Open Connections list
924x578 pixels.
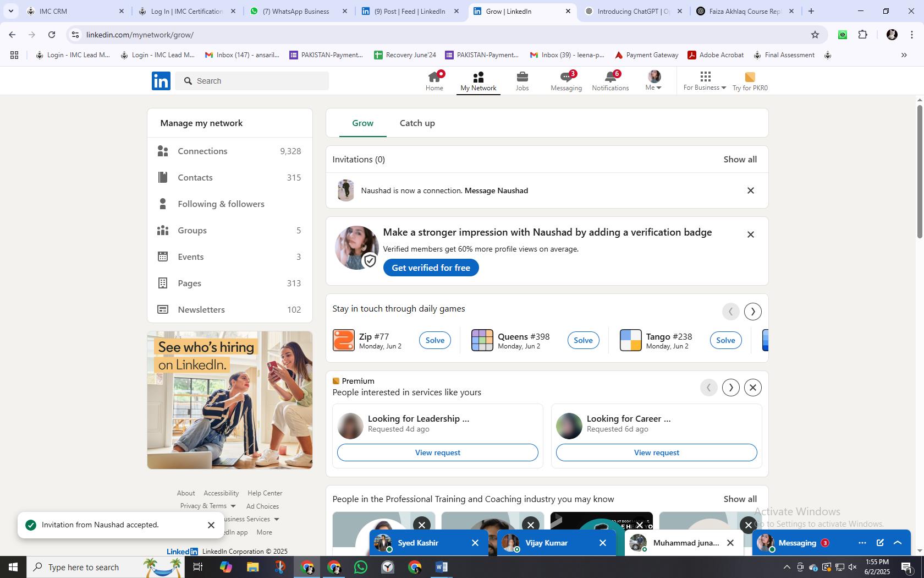(229, 151)
